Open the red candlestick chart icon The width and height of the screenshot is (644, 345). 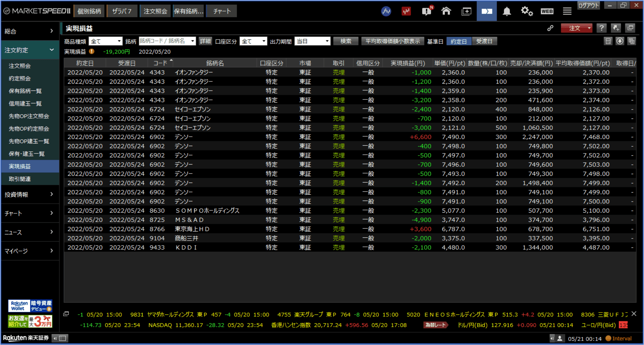[x=406, y=11]
